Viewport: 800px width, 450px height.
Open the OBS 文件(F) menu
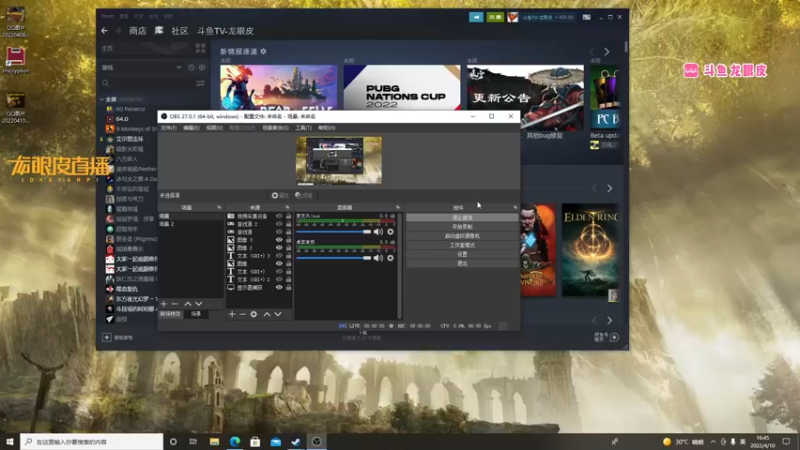coord(169,128)
